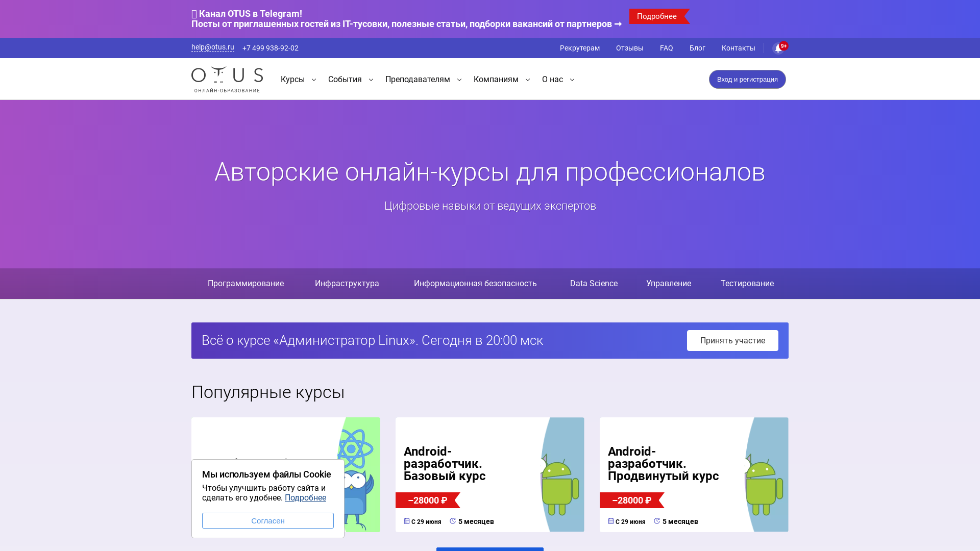Expand the Преподавателям dropdown menu
Viewport: 980px width, 551px height.
click(424, 80)
